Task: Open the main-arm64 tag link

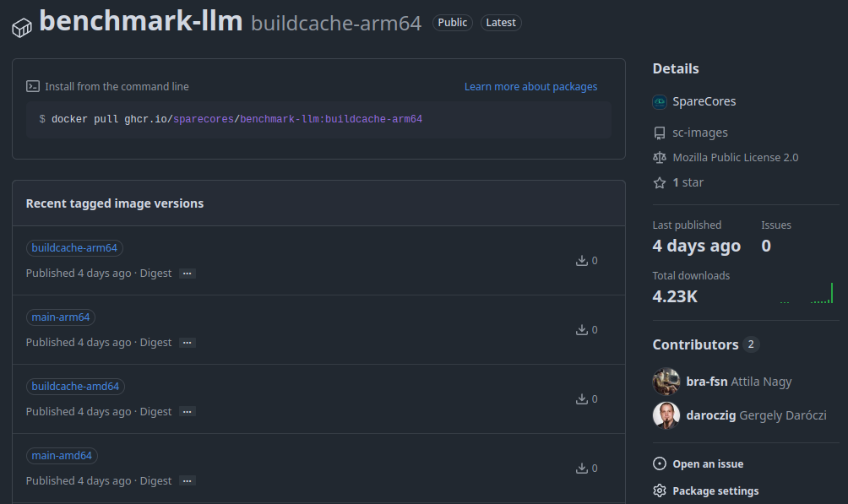Action: 61,317
